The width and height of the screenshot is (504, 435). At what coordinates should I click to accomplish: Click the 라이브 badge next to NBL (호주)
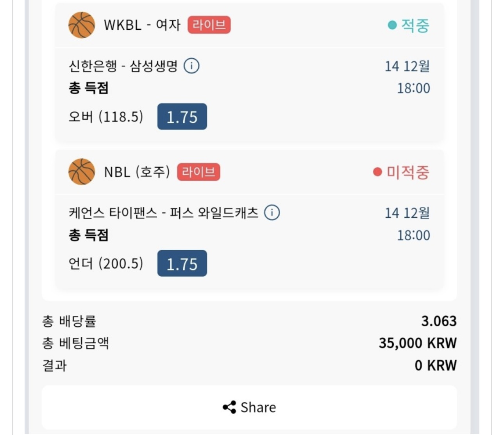pyautogui.click(x=198, y=172)
